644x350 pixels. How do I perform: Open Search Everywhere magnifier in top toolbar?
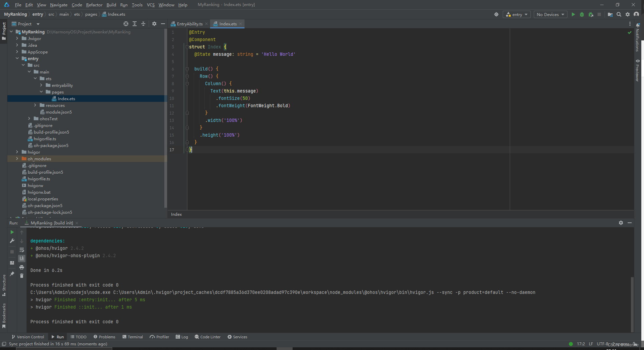(x=619, y=14)
